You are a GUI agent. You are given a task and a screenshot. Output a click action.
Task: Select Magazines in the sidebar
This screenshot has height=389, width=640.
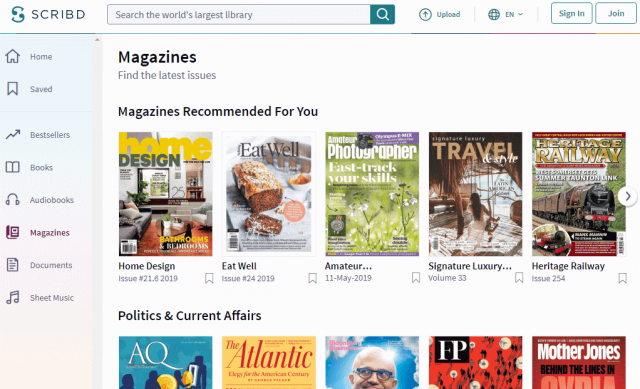[x=50, y=233]
